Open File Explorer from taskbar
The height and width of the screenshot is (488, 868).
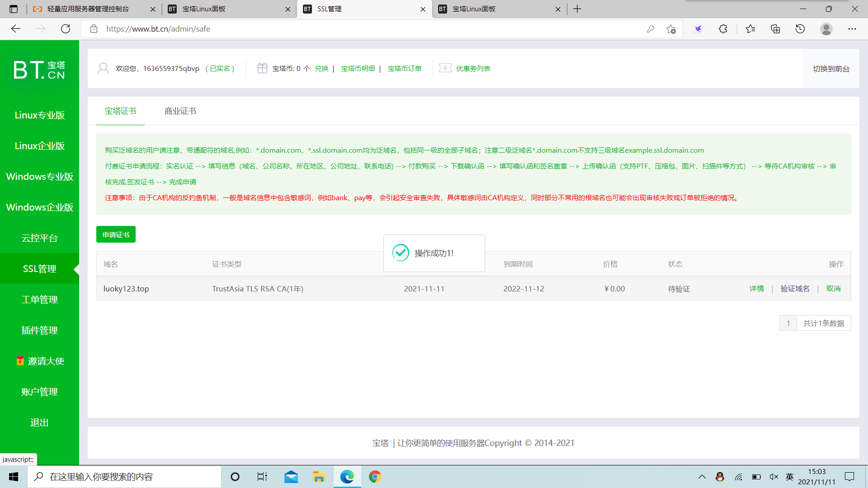(x=319, y=477)
